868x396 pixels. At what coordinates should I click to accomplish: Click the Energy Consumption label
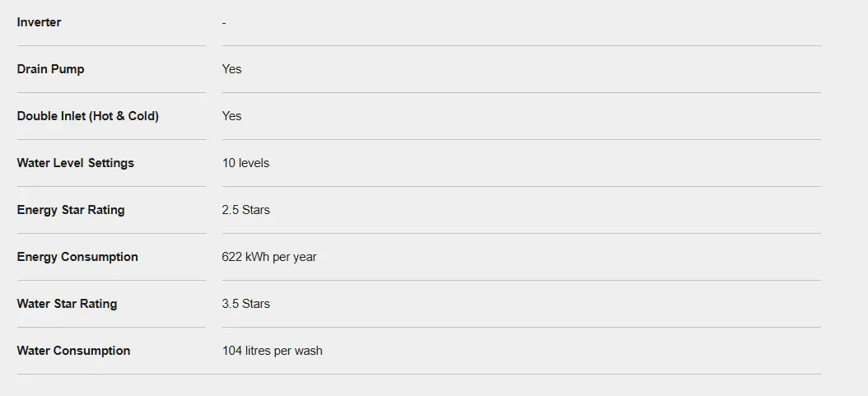pos(77,257)
